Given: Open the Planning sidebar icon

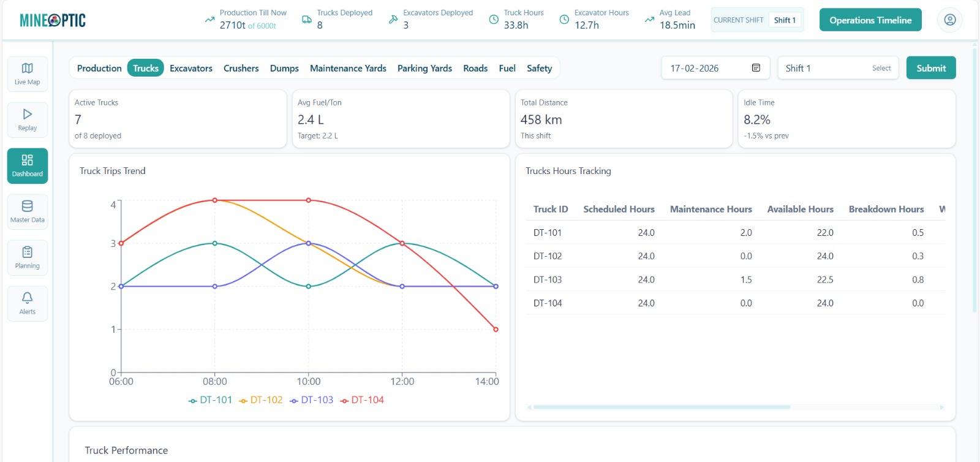Looking at the screenshot, I should (x=28, y=257).
